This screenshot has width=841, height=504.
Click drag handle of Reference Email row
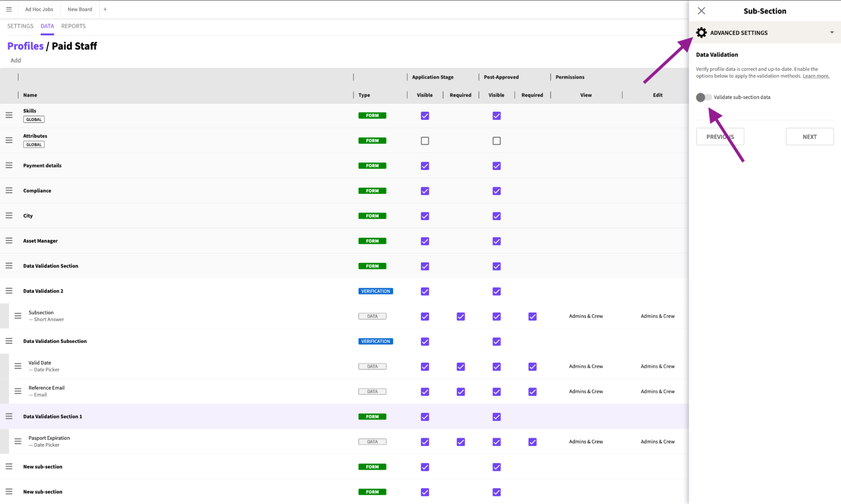pos(18,391)
